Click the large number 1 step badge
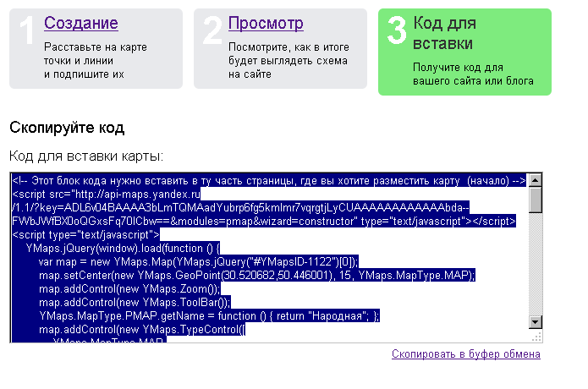Viewport: 588px width, 389px height. click(27, 30)
